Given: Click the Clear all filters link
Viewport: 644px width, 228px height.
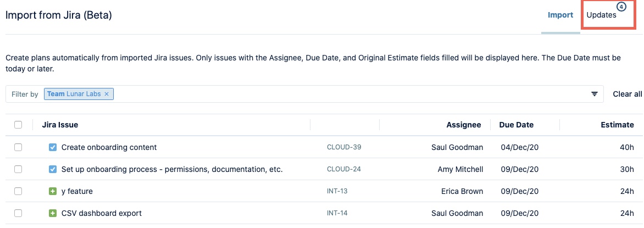Looking at the screenshot, I should tap(628, 94).
